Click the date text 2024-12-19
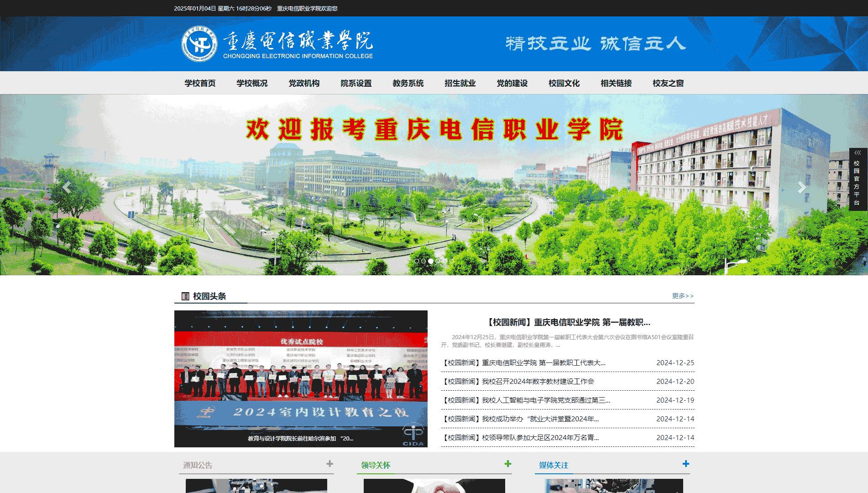 675,400
